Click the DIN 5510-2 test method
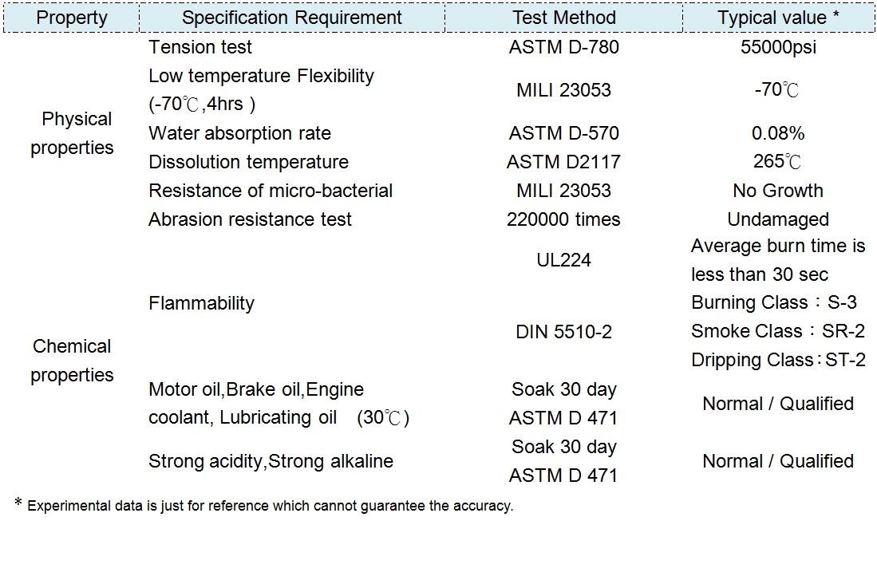The height and width of the screenshot is (588, 877). (x=563, y=332)
